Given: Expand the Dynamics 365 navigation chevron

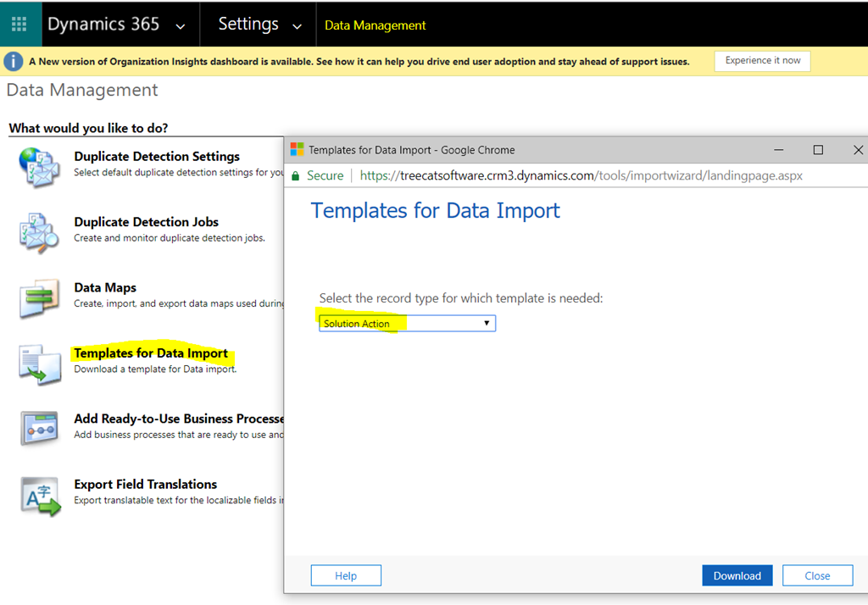Looking at the screenshot, I should pos(181,26).
